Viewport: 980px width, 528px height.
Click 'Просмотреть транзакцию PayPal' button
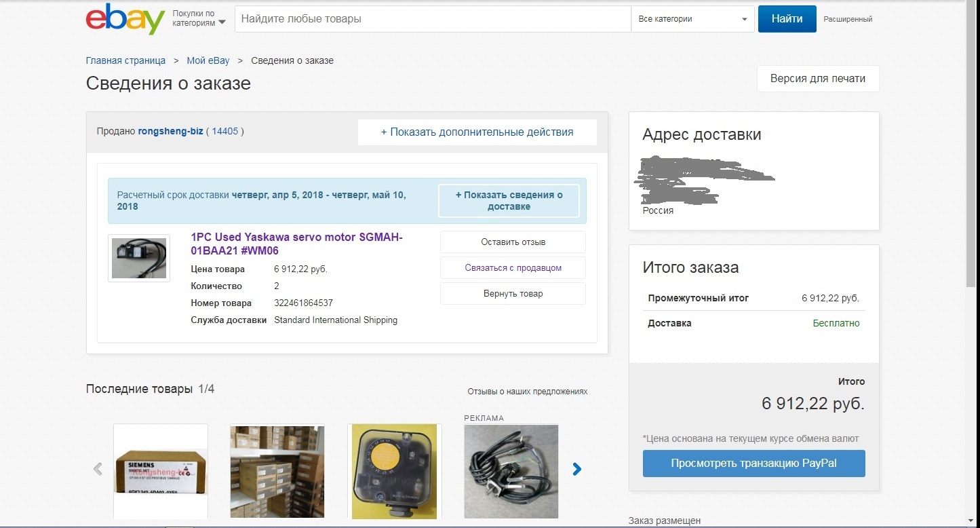coord(753,464)
